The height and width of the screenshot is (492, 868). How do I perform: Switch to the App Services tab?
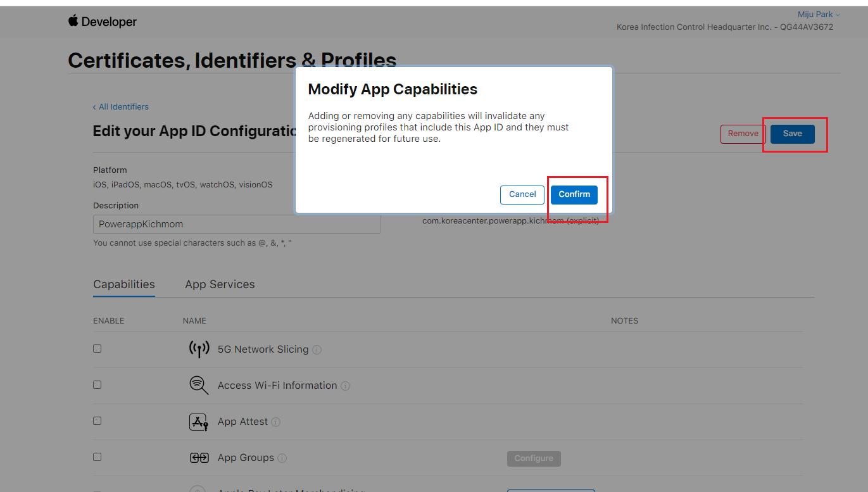(x=220, y=284)
